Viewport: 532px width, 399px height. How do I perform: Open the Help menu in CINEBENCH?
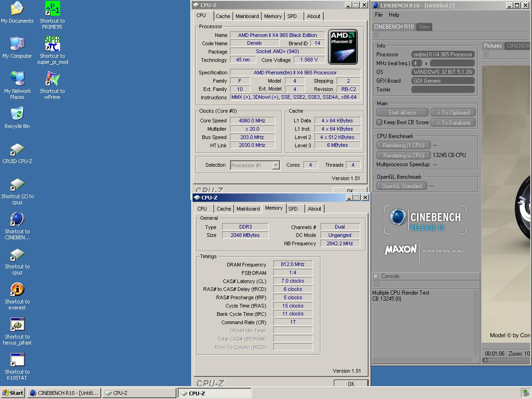(394, 15)
